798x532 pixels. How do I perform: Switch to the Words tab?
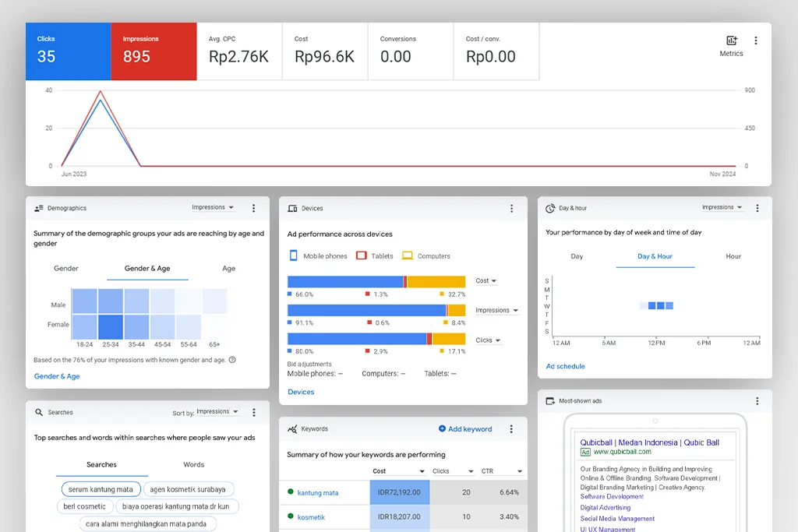pyautogui.click(x=193, y=465)
